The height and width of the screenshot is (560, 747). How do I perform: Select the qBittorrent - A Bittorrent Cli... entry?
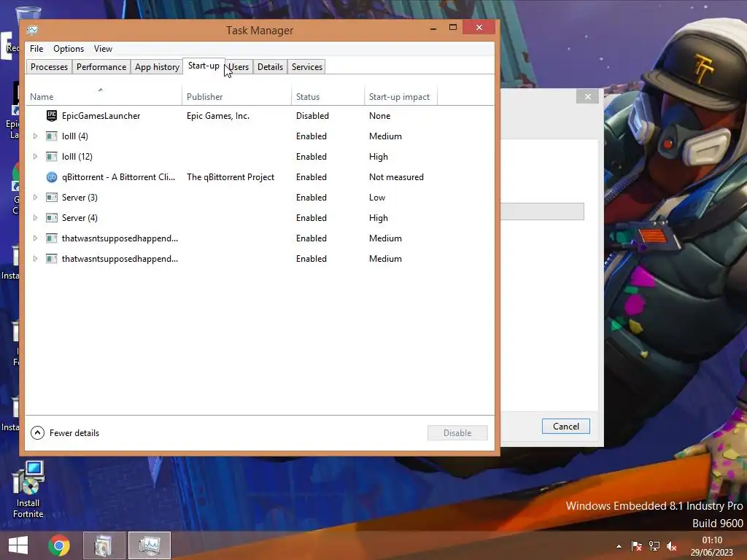pos(119,177)
